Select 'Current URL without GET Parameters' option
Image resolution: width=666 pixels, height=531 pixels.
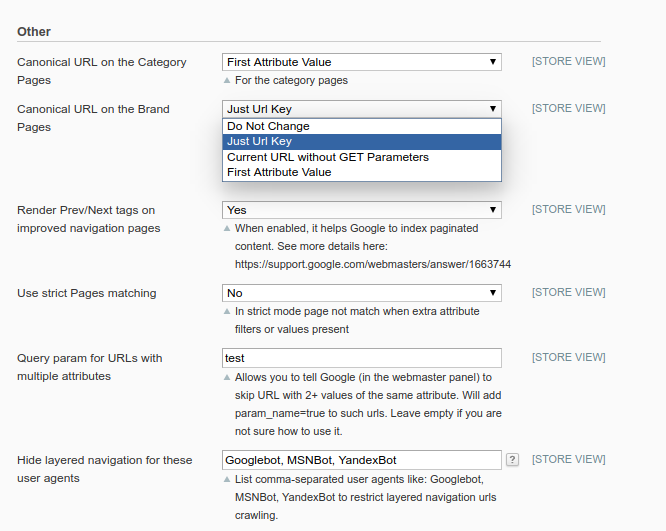pos(328,157)
